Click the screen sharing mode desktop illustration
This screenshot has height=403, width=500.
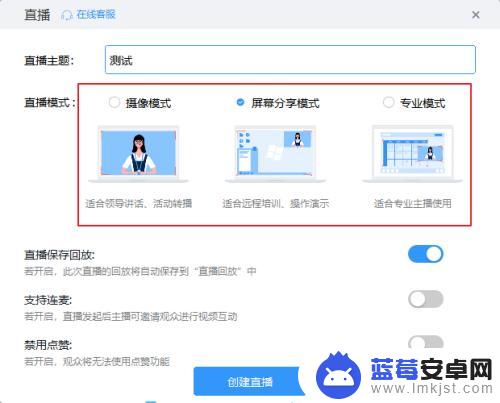275,154
